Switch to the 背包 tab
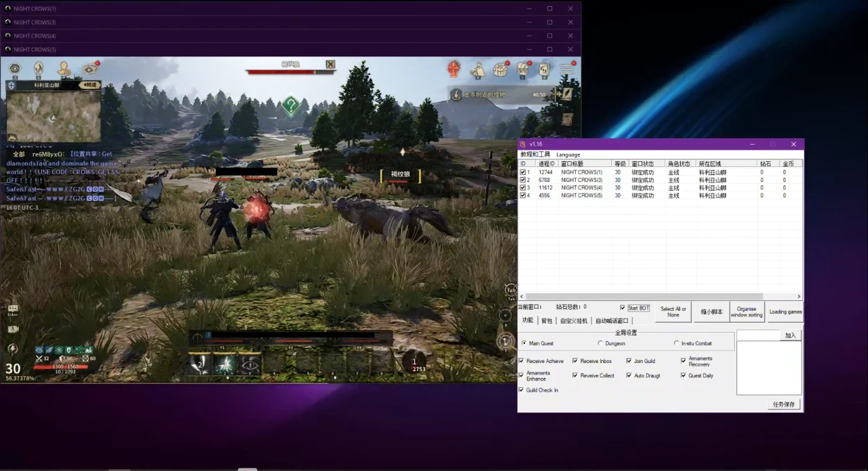The width and height of the screenshot is (868, 471). pyautogui.click(x=547, y=321)
